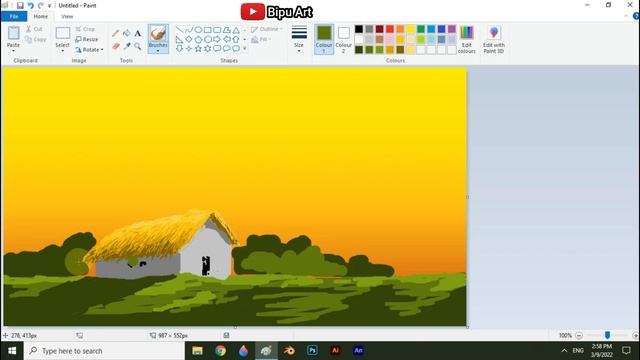Choose the Triangle shape
This screenshot has width=640, height=360.
click(x=236, y=30)
